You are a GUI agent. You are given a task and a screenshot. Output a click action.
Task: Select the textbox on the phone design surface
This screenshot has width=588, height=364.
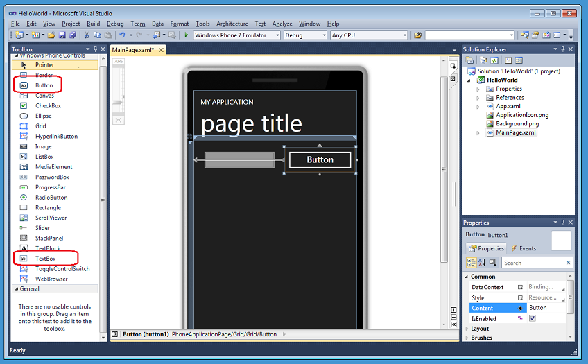tap(240, 159)
